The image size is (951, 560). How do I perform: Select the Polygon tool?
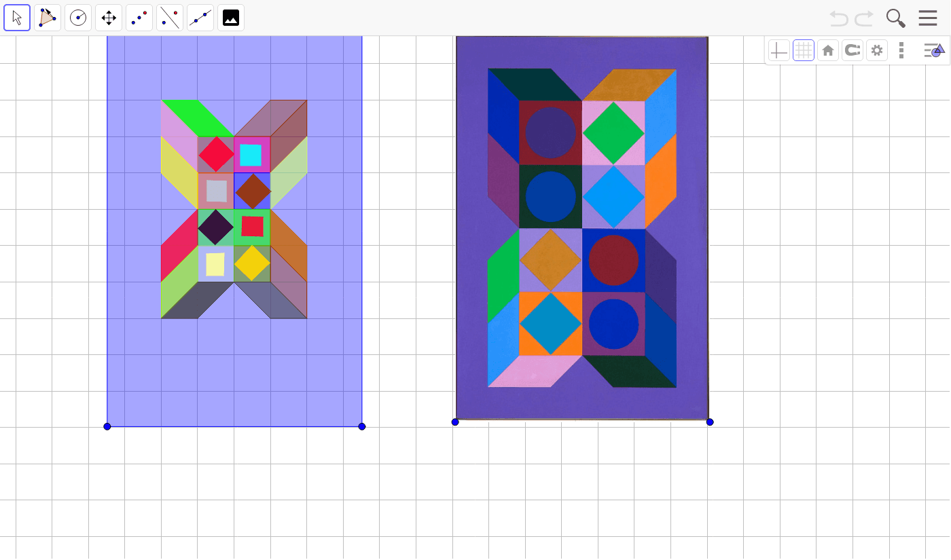click(48, 18)
